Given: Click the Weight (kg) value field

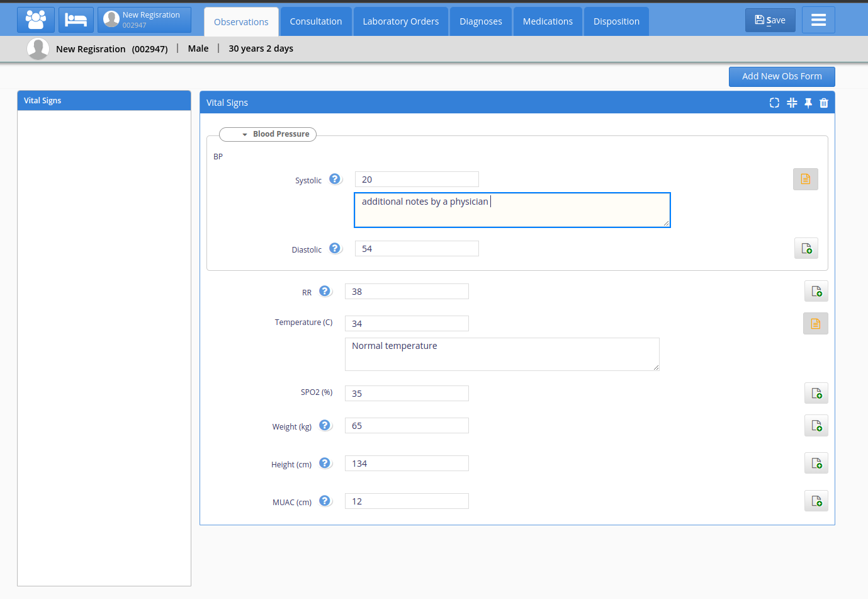Looking at the screenshot, I should pyautogui.click(x=407, y=426).
